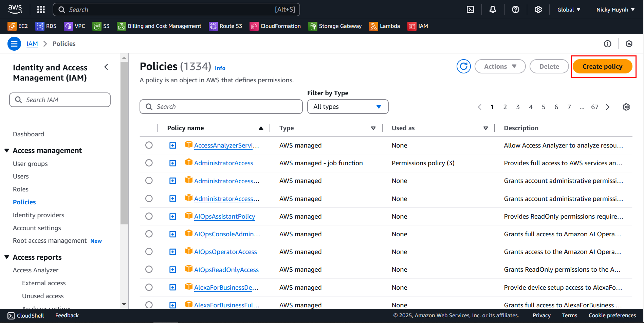Open the AWS home logo
644x323 pixels.
pyautogui.click(x=15, y=9)
